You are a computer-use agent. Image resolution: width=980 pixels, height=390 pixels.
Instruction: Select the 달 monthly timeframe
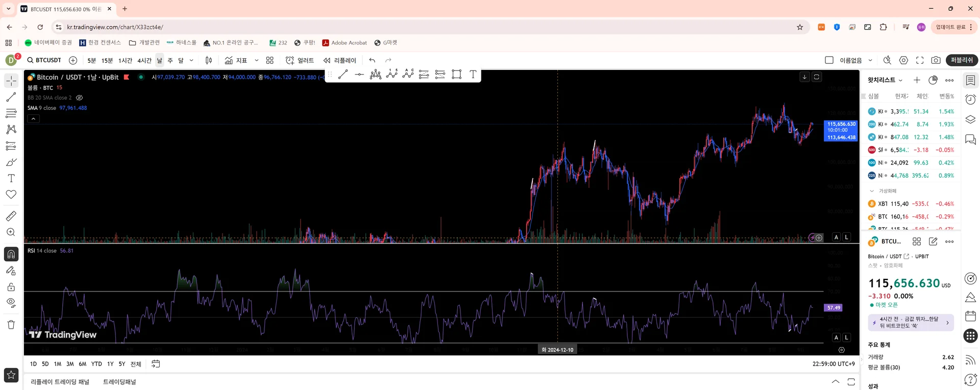click(181, 60)
